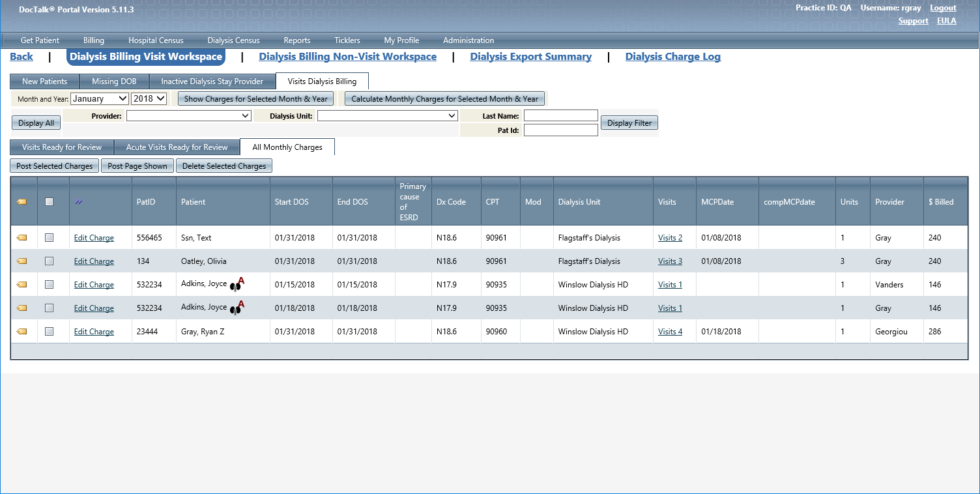The width and height of the screenshot is (980, 494).
Task: Click the tag icon for Ssn, Text row
Action: click(22, 239)
